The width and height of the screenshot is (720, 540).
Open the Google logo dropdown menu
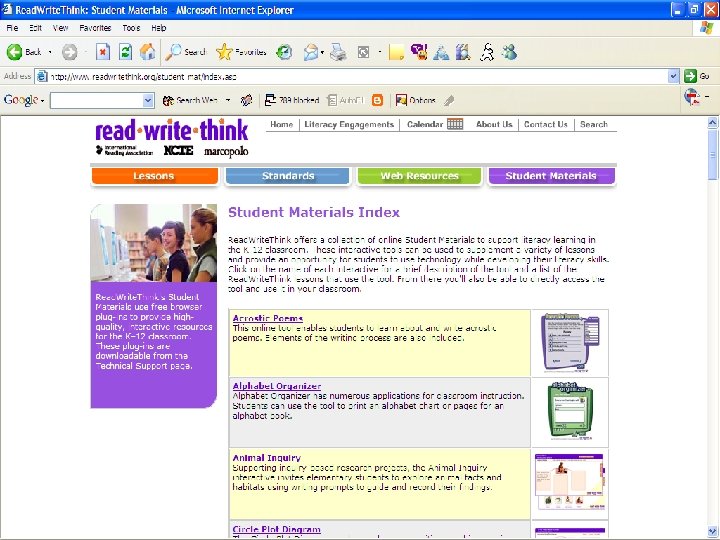coord(23,100)
